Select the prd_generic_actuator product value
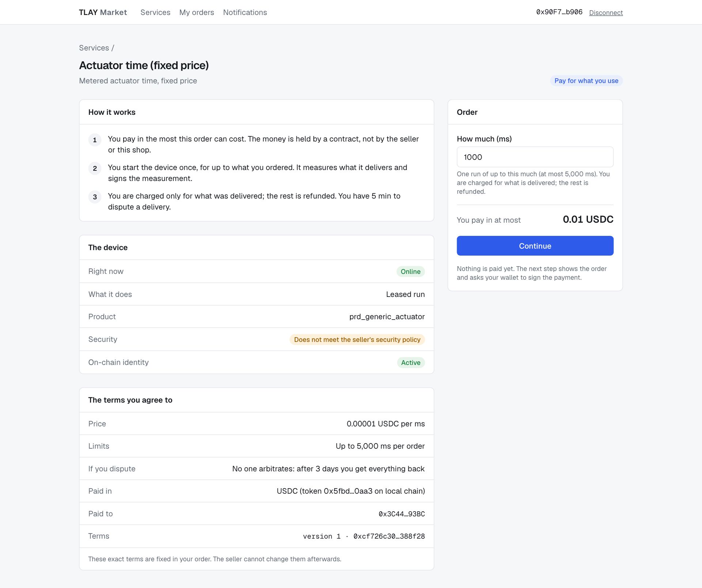 [387, 317]
